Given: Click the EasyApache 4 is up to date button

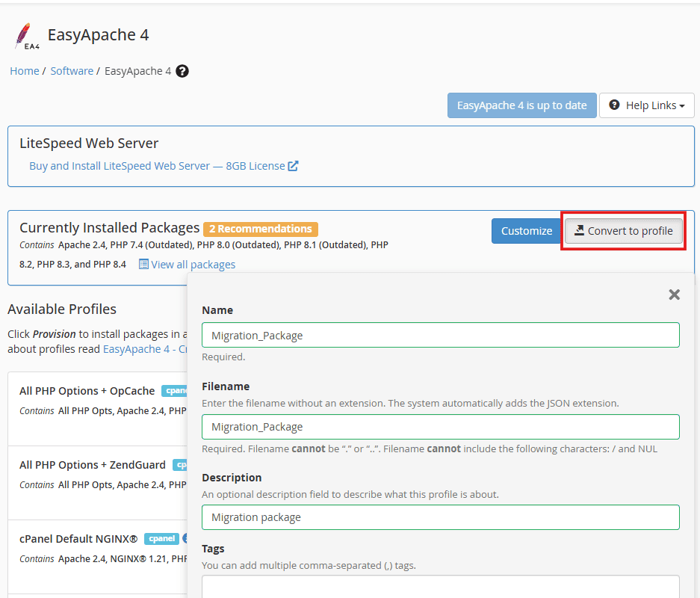Looking at the screenshot, I should coord(521,105).
